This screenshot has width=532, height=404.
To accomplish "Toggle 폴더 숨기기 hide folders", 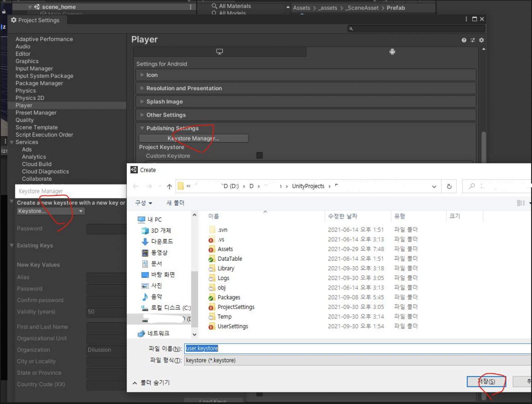I will (x=151, y=383).
